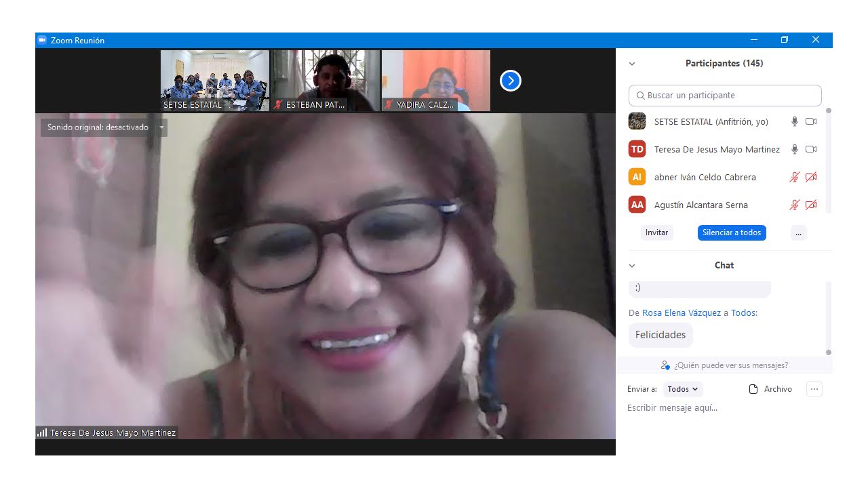
Task: Show next video thumbnails with blue arrow
Action: click(x=510, y=81)
